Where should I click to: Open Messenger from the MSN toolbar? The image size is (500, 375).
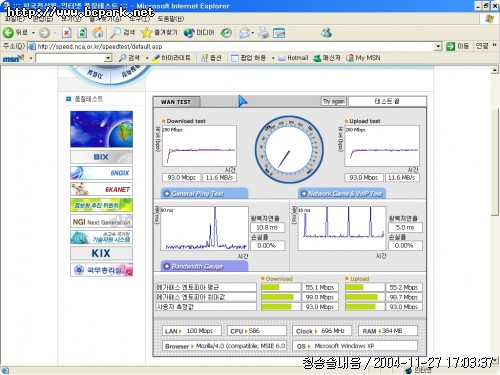click(327, 58)
